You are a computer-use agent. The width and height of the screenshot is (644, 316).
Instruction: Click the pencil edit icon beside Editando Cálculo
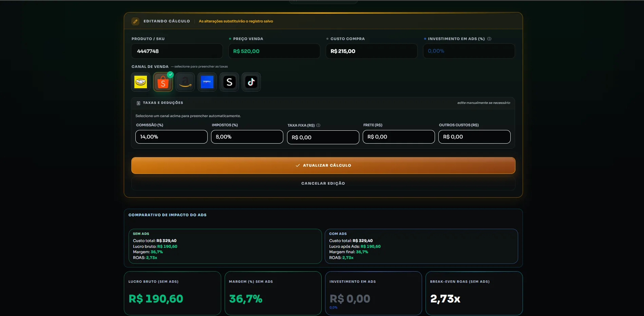coord(135,21)
